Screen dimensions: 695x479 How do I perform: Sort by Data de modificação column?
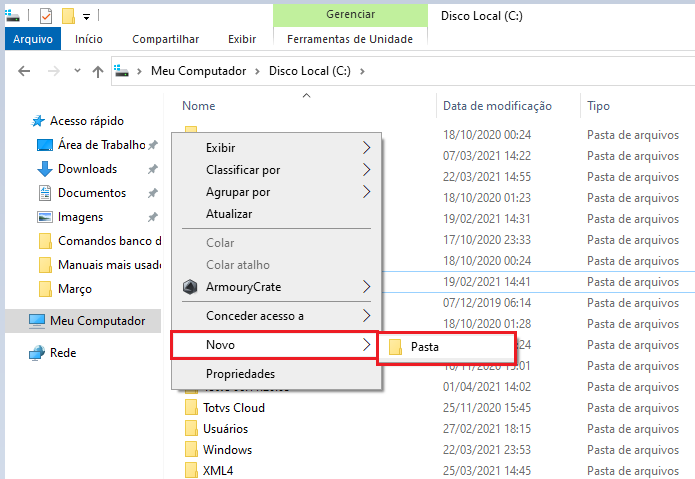click(x=497, y=106)
